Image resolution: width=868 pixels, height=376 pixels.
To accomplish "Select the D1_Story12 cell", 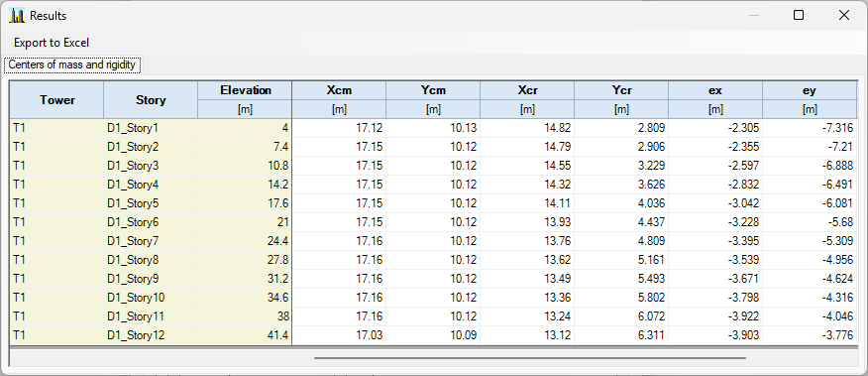I will point(151,335).
